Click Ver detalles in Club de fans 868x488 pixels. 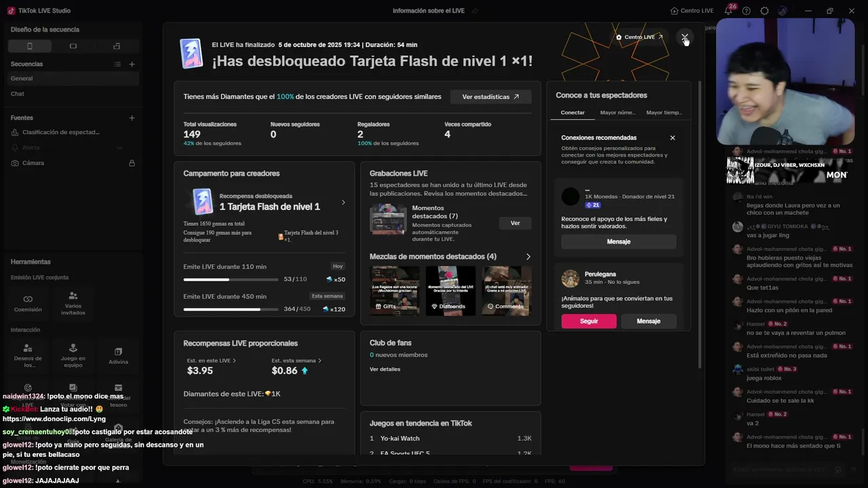click(x=384, y=369)
